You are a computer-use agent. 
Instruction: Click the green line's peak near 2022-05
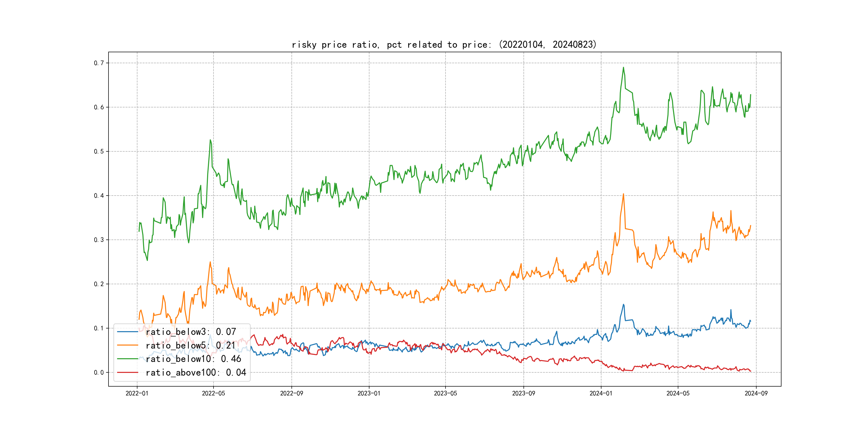pos(210,140)
